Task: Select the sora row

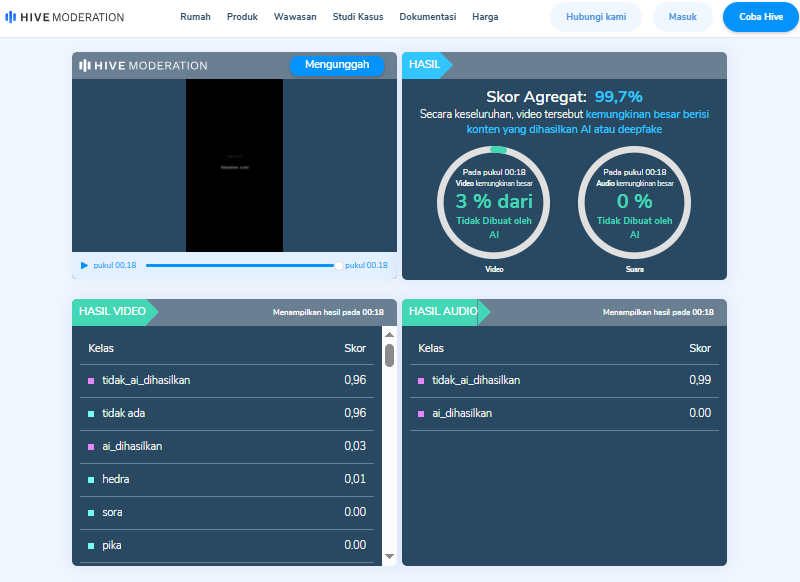Action: coord(227,513)
